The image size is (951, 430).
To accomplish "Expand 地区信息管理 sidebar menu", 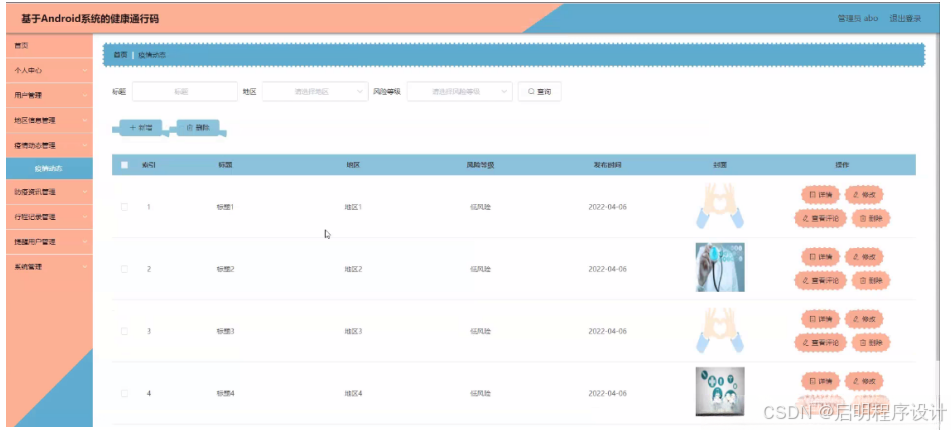I will (x=49, y=120).
